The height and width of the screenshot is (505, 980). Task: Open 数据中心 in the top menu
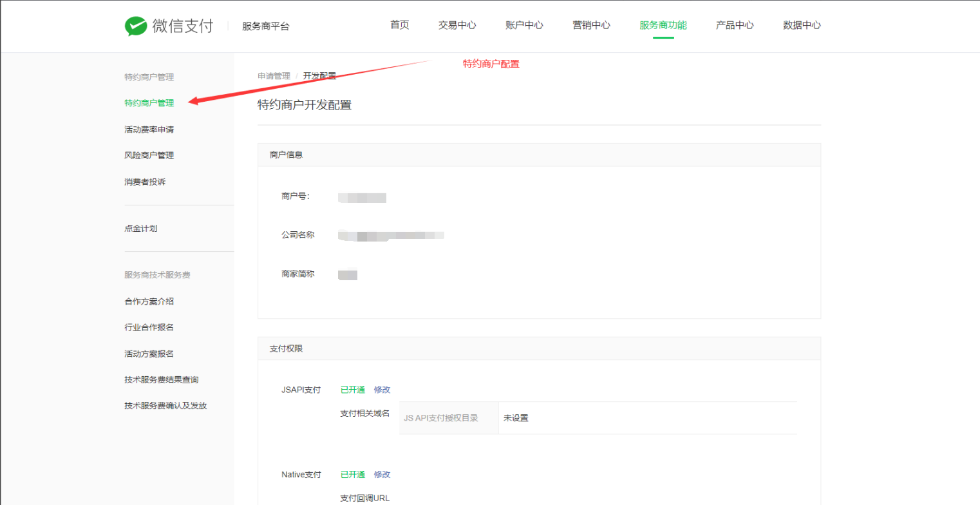coord(802,25)
